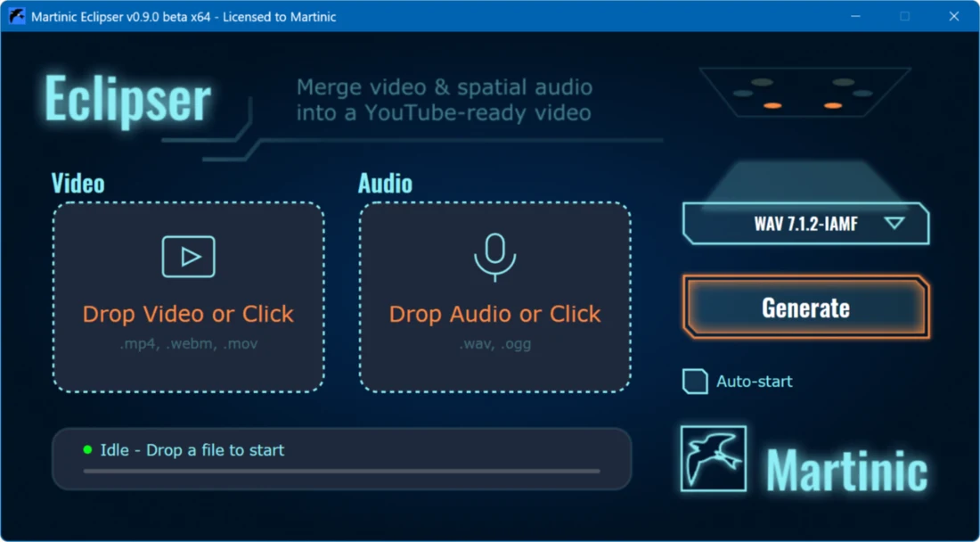Viewport: 980px width, 542px height.
Task: Click the progress bar under the Idle status
Action: (x=341, y=471)
